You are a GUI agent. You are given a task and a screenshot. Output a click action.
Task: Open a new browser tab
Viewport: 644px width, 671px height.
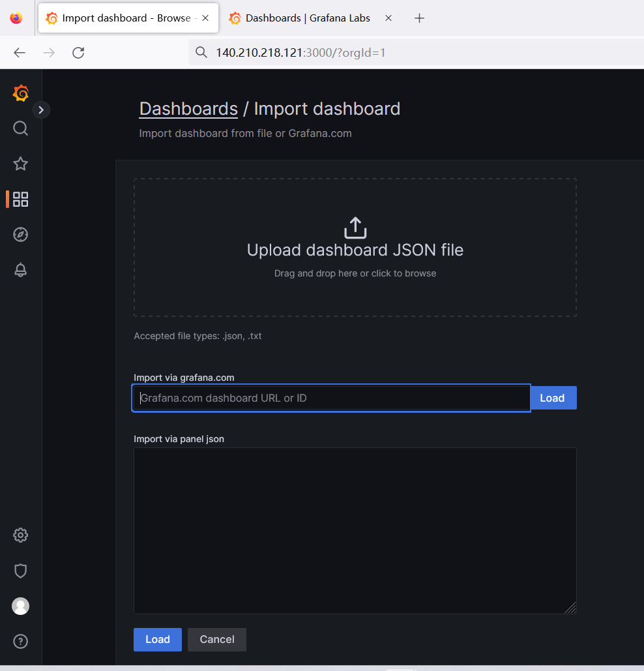click(420, 18)
